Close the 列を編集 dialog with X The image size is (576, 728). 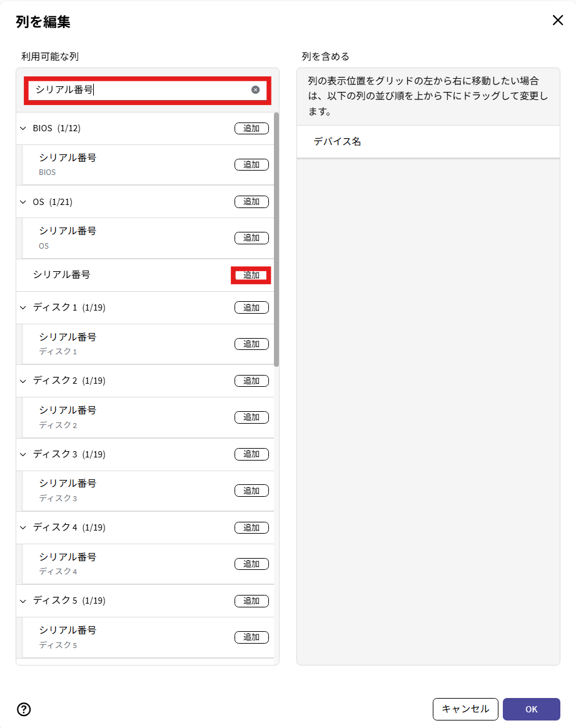click(x=558, y=20)
